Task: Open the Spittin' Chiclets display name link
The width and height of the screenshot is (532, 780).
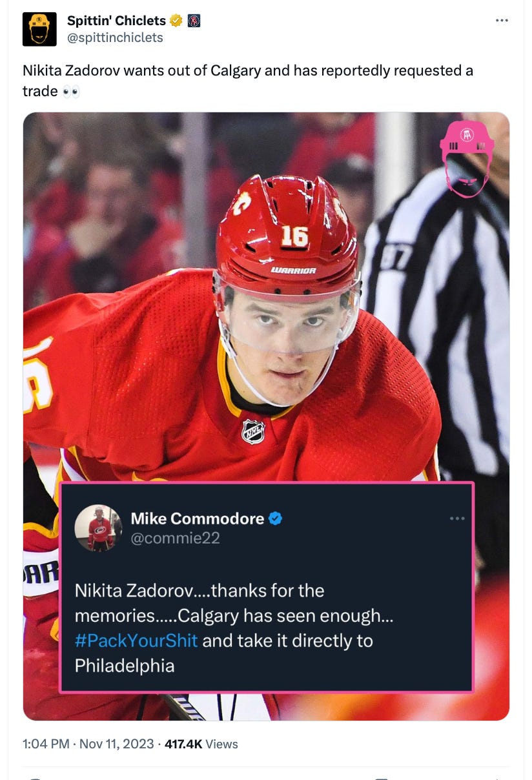Action: click(117, 21)
